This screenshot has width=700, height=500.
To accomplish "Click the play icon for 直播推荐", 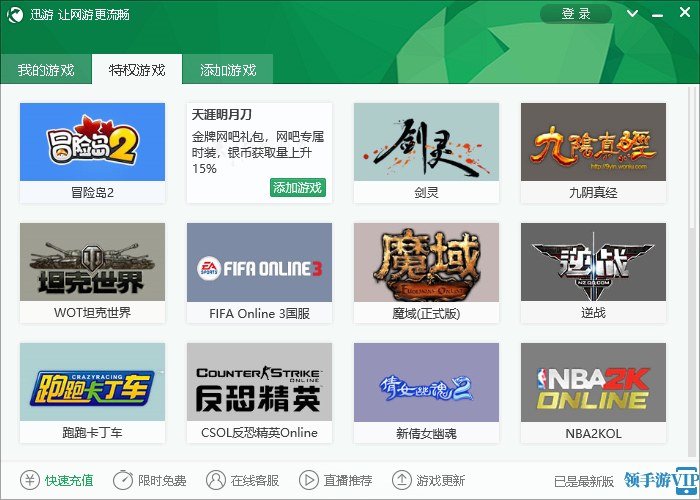I will (308, 480).
